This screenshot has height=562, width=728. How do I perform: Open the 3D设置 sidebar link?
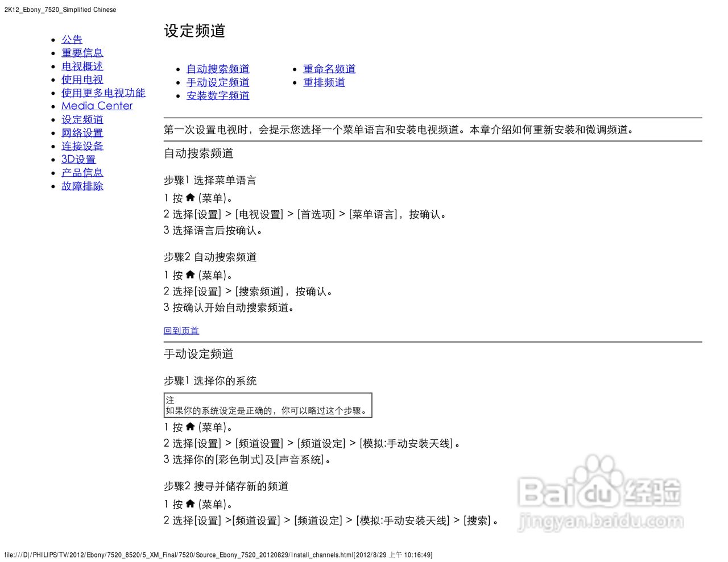tap(78, 160)
